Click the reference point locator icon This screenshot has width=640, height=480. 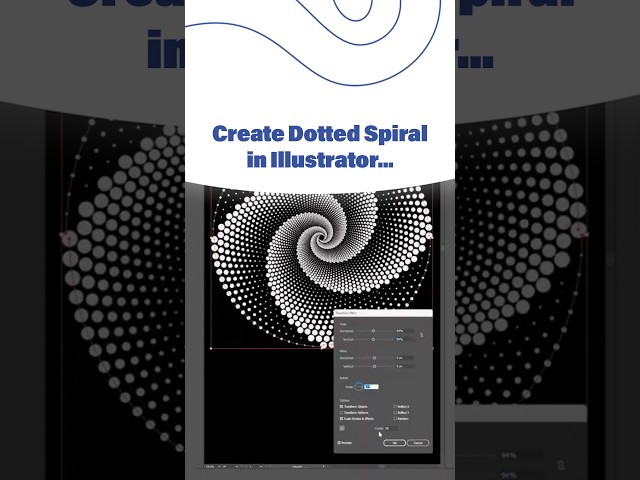342,428
